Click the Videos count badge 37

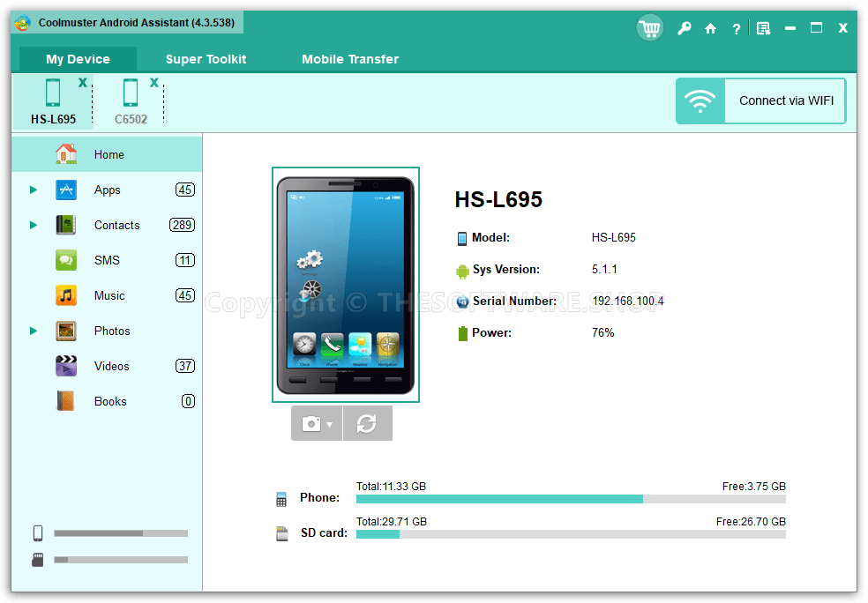[x=185, y=366]
